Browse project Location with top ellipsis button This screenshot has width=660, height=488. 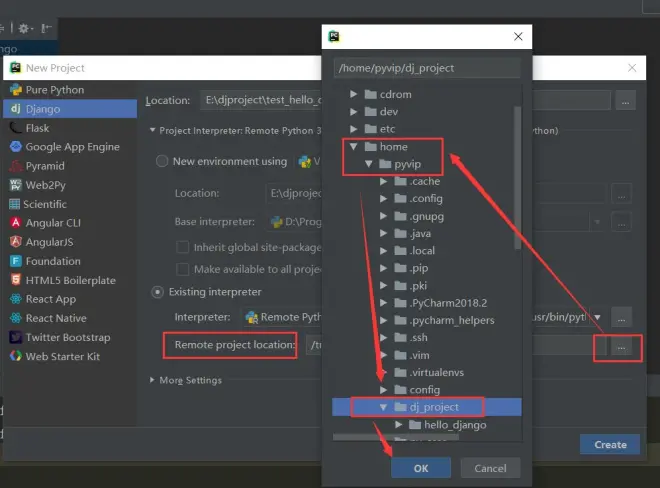[625, 101]
